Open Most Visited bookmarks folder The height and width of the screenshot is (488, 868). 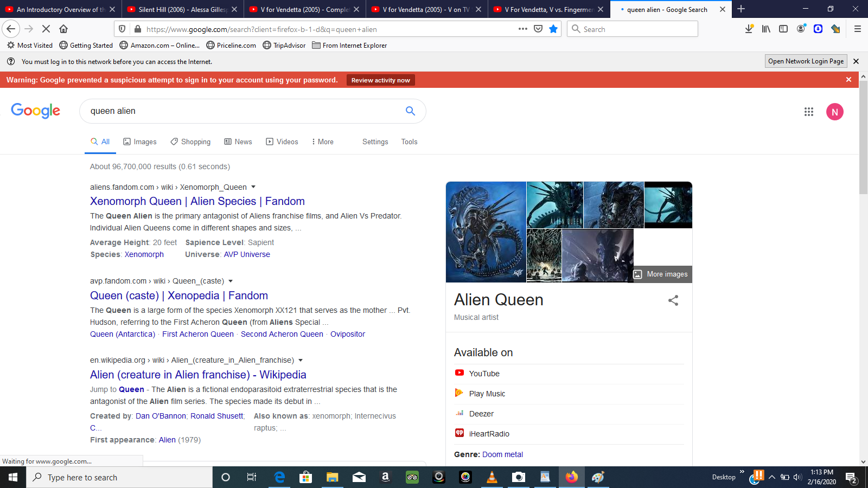(x=30, y=46)
